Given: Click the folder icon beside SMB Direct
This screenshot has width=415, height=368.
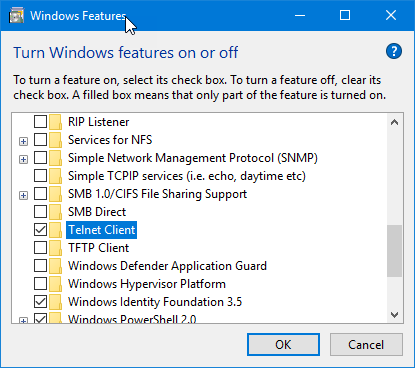Looking at the screenshot, I should click(55, 212).
